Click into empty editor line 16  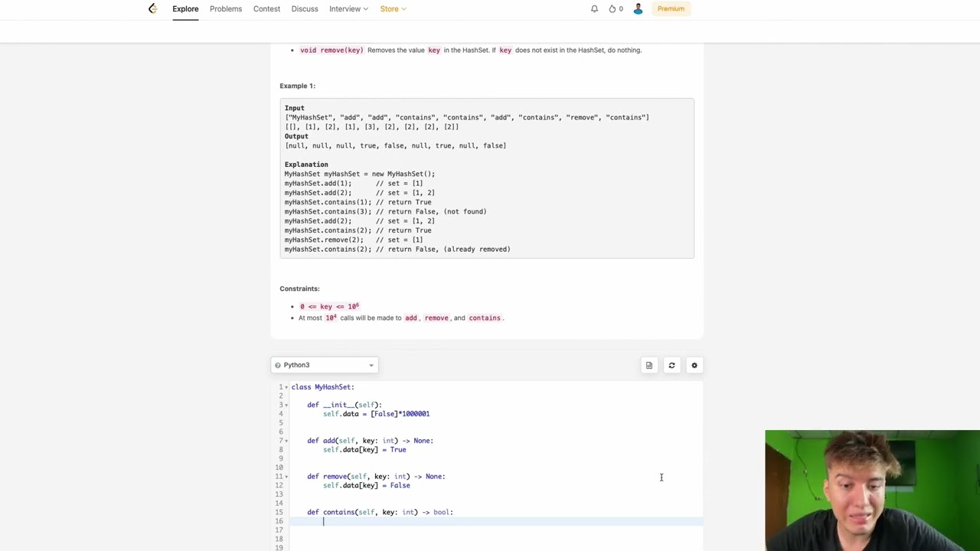point(496,521)
